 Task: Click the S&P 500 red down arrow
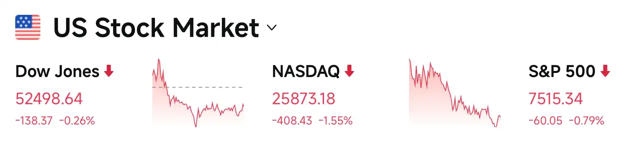pyautogui.click(x=605, y=71)
